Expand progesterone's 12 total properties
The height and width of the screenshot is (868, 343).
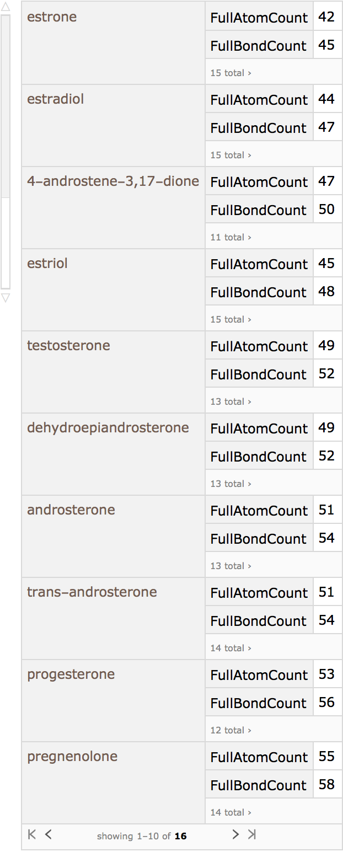(231, 730)
